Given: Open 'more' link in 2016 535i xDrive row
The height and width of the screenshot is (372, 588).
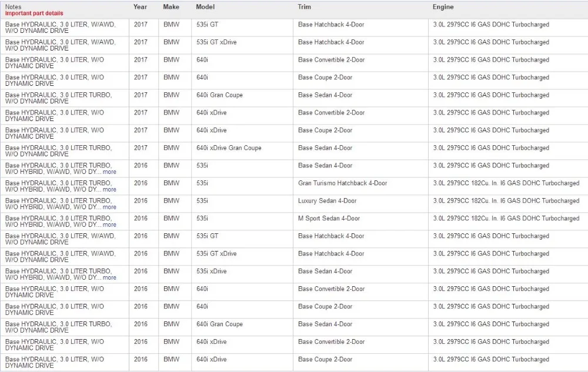Looking at the screenshot, I should [x=109, y=277].
